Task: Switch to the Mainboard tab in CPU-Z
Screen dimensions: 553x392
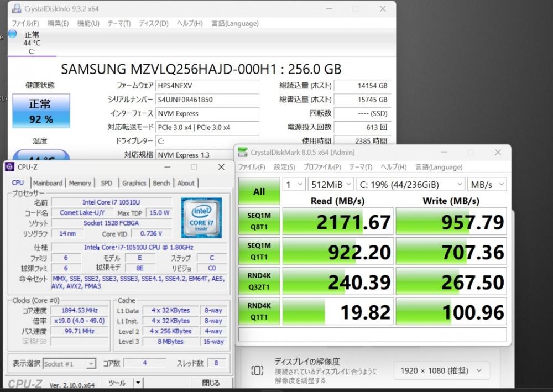Action: pyautogui.click(x=48, y=183)
